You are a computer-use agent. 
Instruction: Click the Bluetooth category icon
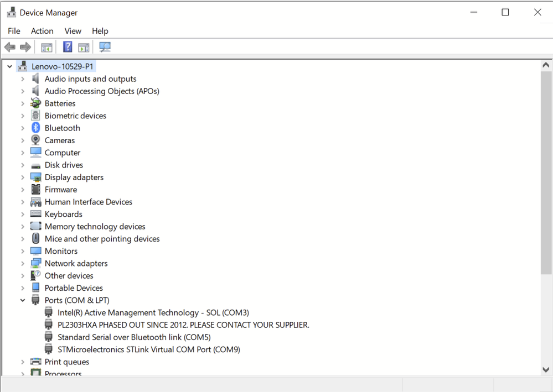point(35,128)
